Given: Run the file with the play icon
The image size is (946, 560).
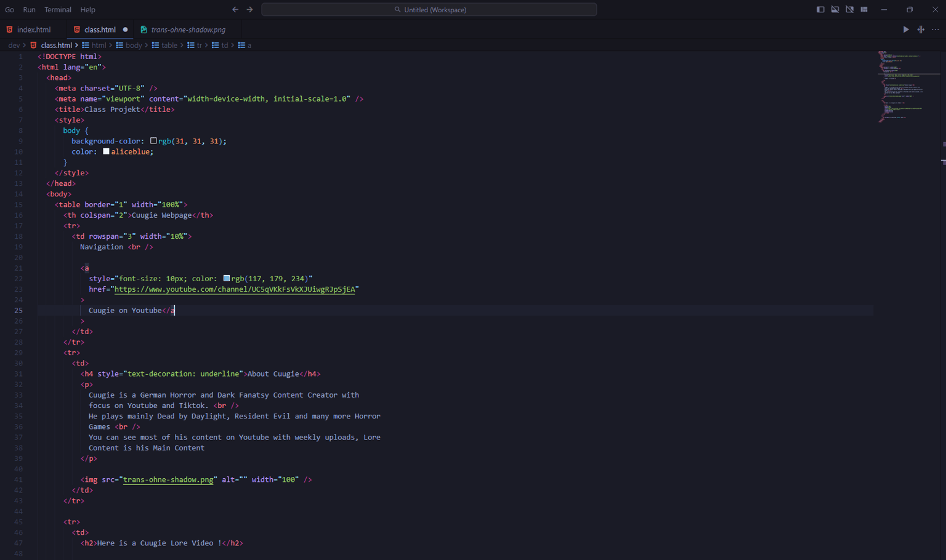Looking at the screenshot, I should click(906, 30).
